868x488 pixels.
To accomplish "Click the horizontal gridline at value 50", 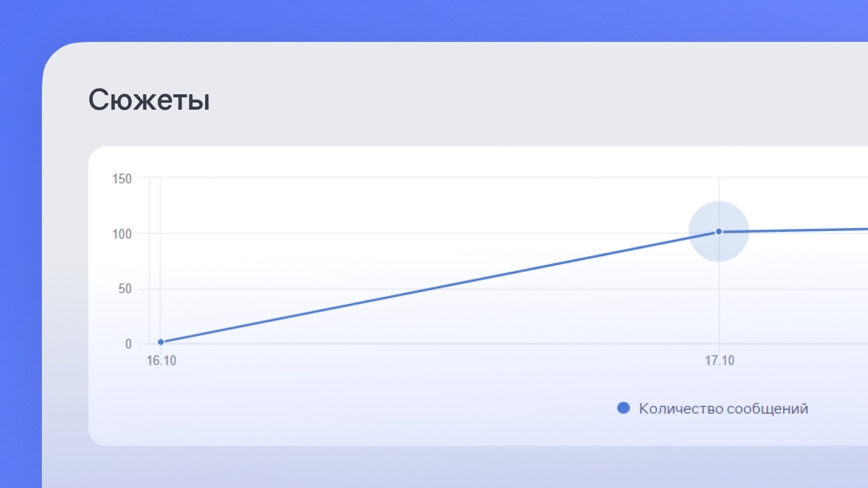I will [x=431, y=288].
